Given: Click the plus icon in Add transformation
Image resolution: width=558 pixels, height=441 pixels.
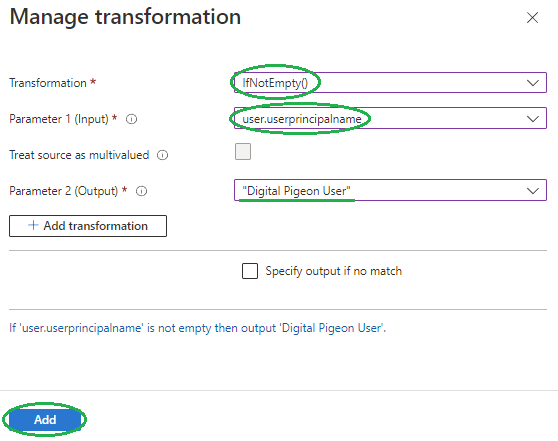Looking at the screenshot, I should point(33,225).
